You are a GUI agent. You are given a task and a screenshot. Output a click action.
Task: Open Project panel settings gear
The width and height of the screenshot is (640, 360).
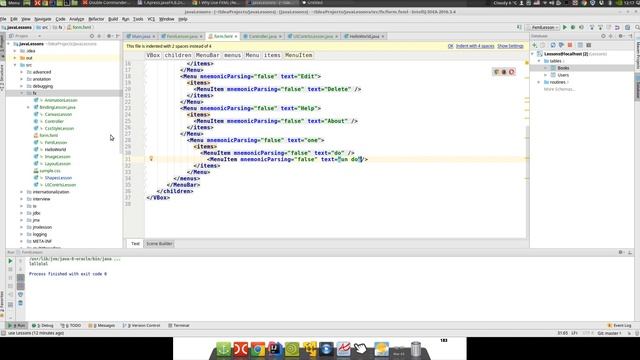109,36
